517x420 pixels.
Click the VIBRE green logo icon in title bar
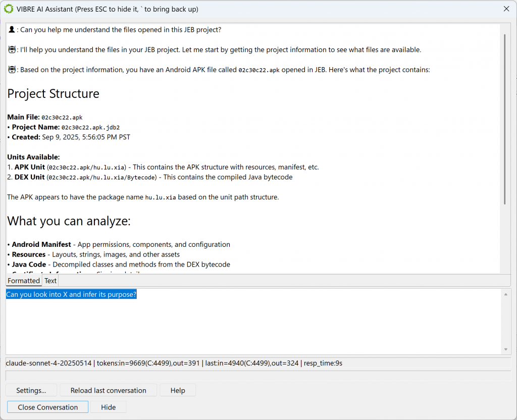(x=9, y=9)
